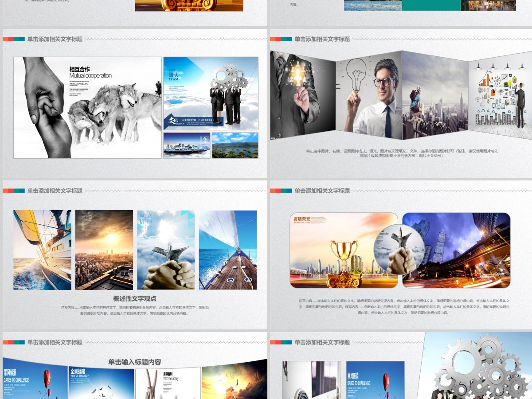
Task: Click the 相互合作 Mutual cooperation text
Action: (90, 72)
